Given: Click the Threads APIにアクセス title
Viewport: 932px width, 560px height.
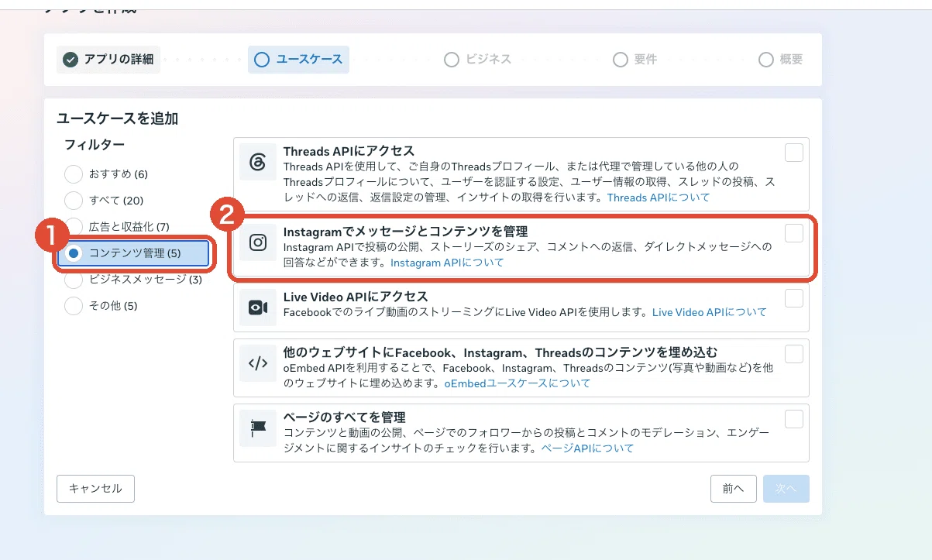Looking at the screenshot, I should [349, 151].
